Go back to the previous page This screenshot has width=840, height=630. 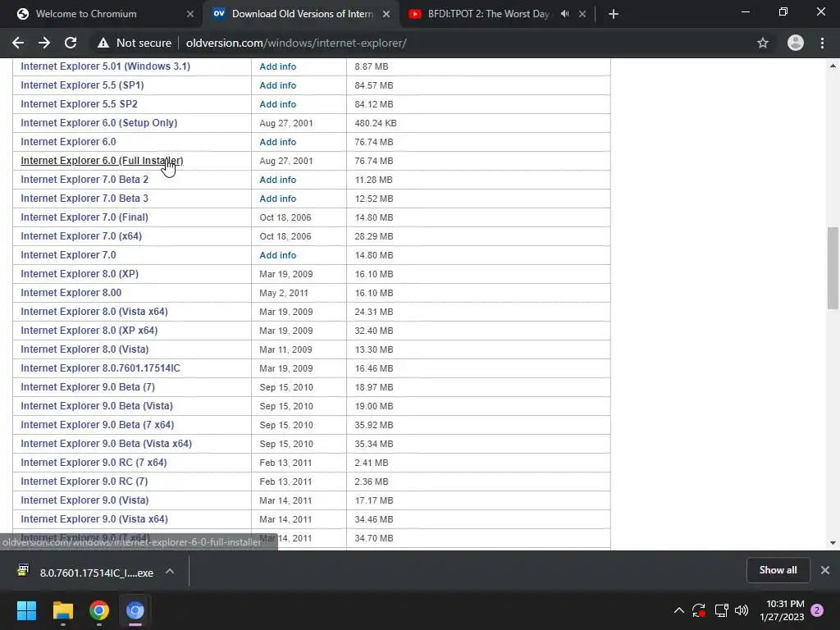[x=18, y=43]
